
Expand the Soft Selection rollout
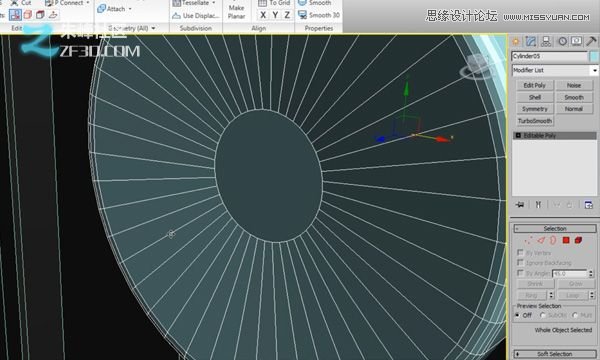[555, 354]
